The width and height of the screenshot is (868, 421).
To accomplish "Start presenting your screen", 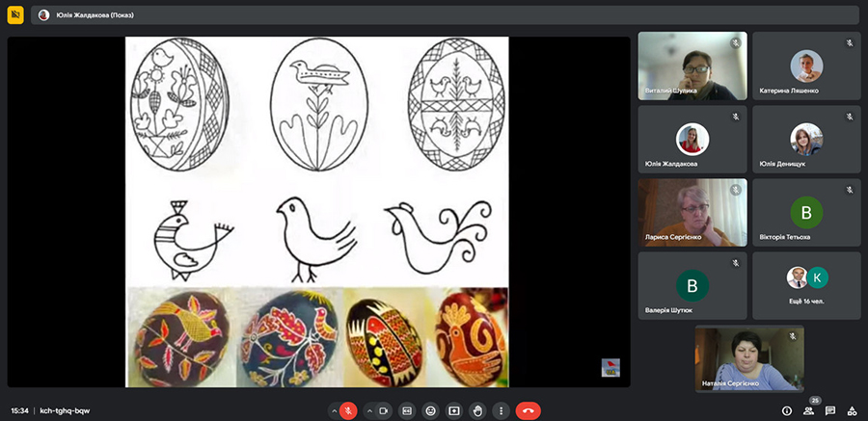I will point(454,411).
